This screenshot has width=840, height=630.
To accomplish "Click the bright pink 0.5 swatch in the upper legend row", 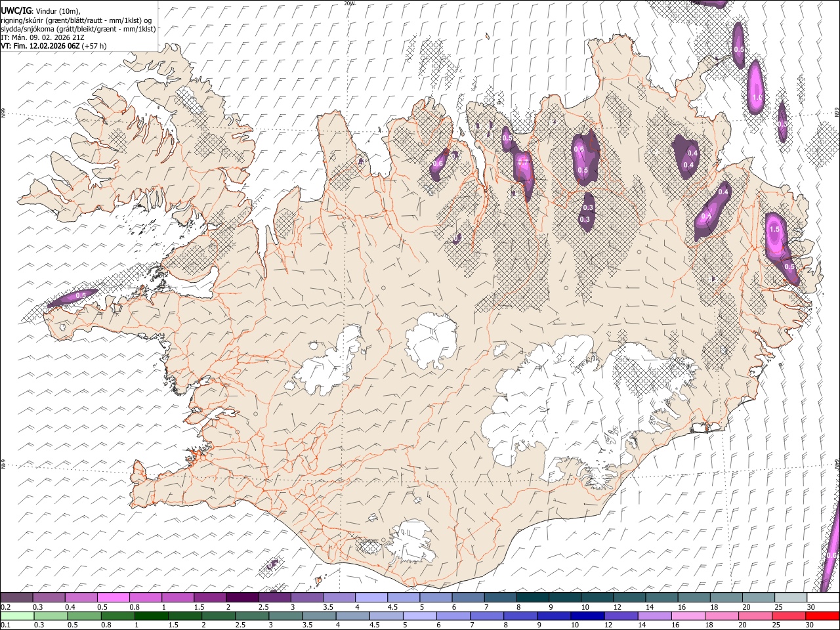I will (113, 597).
